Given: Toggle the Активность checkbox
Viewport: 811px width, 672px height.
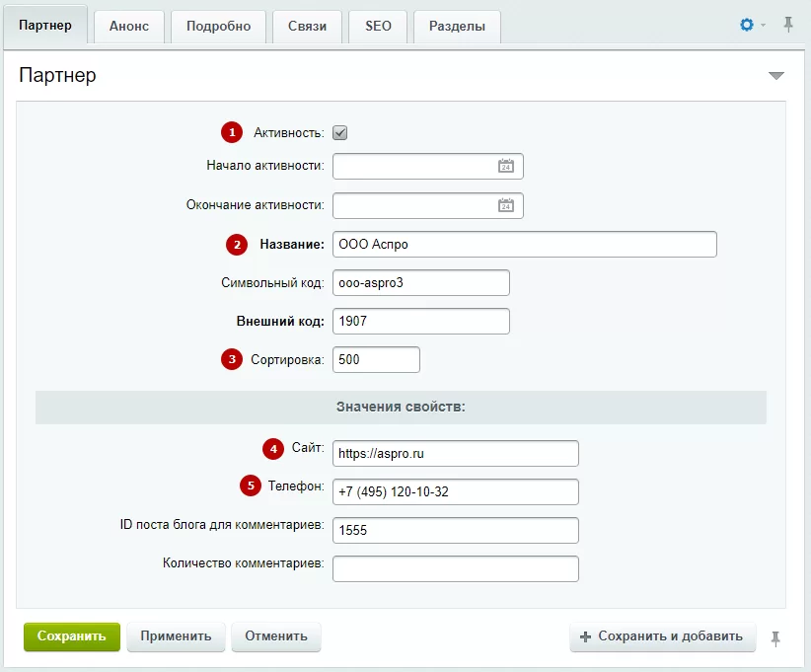Looking at the screenshot, I should point(339,133).
